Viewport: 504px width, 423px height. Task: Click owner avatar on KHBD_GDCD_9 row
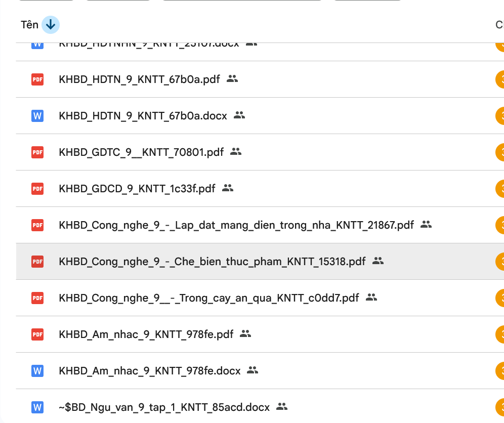pyautogui.click(x=500, y=188)
